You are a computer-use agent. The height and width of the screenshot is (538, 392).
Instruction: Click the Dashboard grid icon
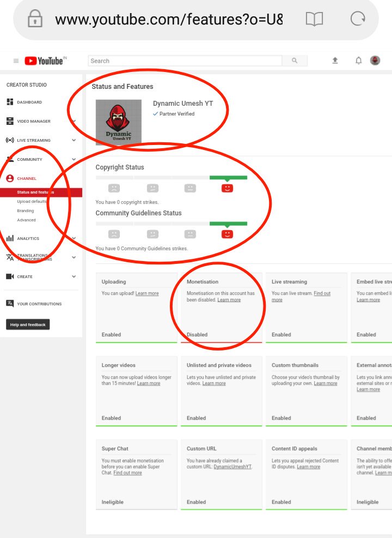[10, 102]
